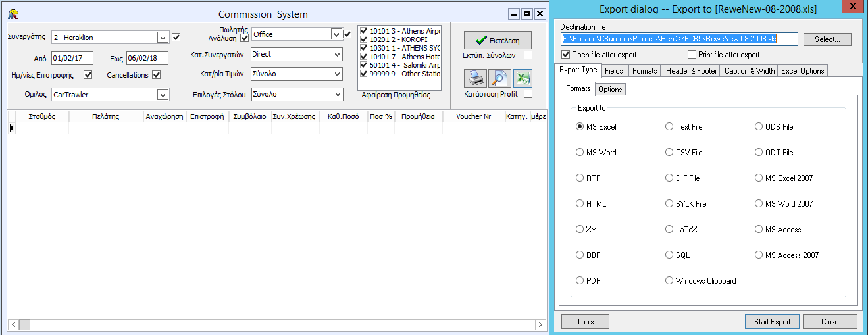The width and height of the screenshot is (868, 335).
Task: Uncheck Open file after export
Action: (x=565, y=55)
